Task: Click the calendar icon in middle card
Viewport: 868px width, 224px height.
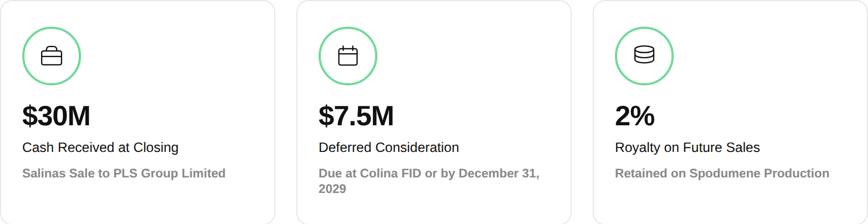Action: point(348,56)
